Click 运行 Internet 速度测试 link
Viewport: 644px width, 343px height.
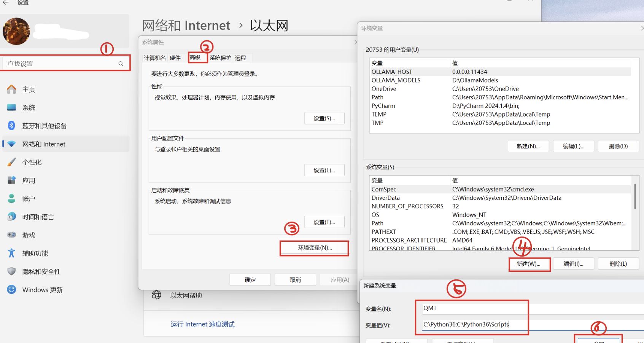click(x=202, y=324)
